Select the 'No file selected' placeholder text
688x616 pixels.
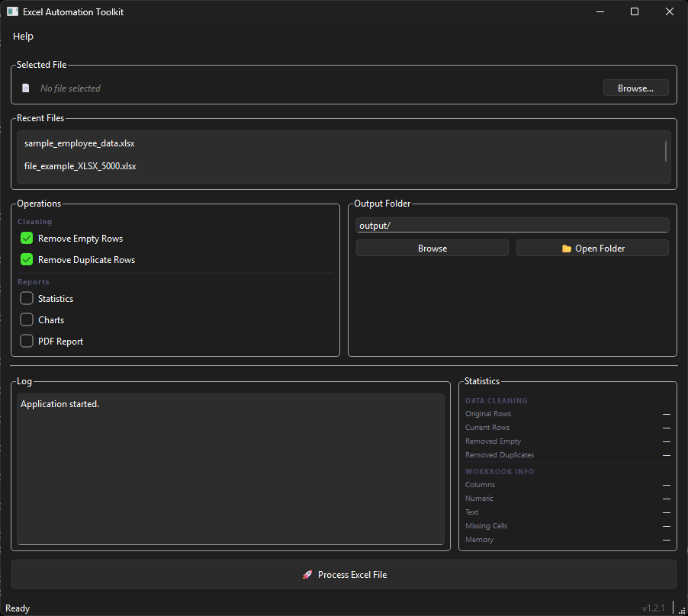70,88
